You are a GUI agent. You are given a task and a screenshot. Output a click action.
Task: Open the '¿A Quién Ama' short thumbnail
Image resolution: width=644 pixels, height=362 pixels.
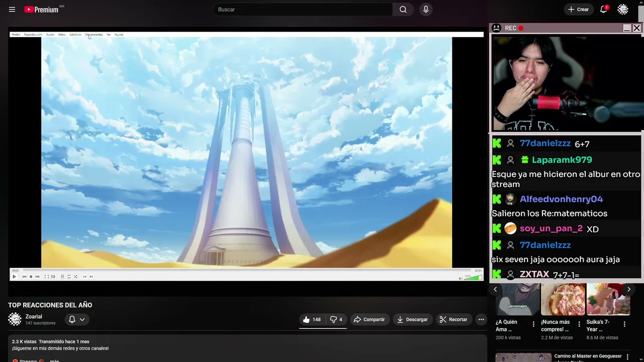click(x=517, y=299)
